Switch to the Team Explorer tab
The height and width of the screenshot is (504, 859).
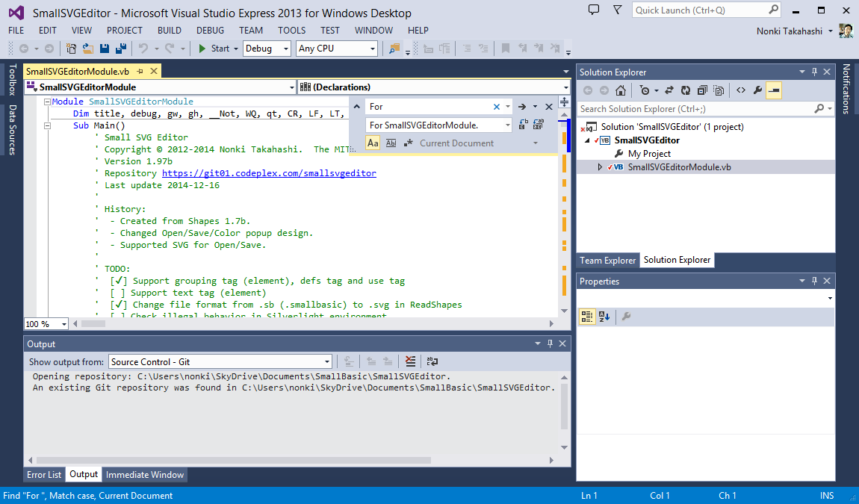click(x=607, y=261)
